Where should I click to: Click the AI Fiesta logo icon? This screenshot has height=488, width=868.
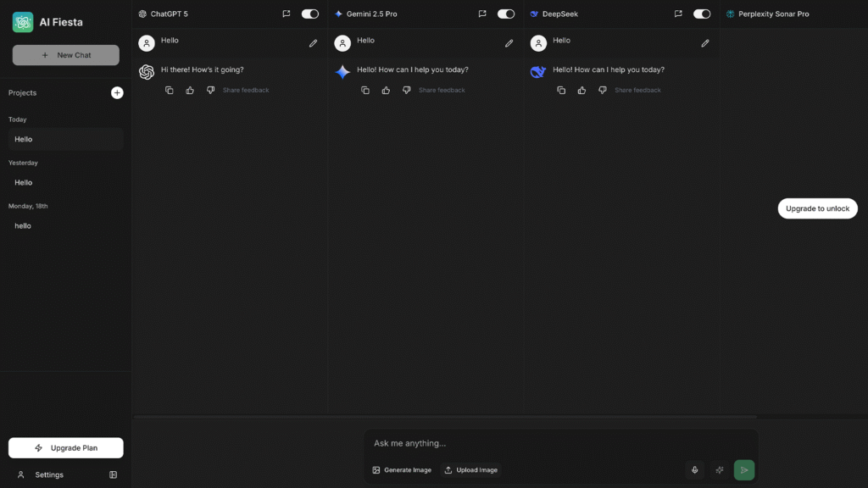click(23, 22)
